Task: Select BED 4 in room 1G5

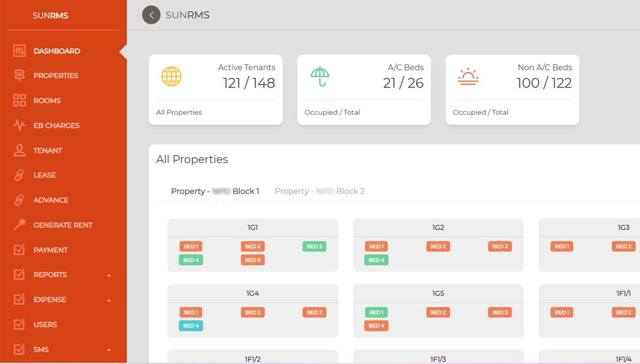Action: [377, 326]
